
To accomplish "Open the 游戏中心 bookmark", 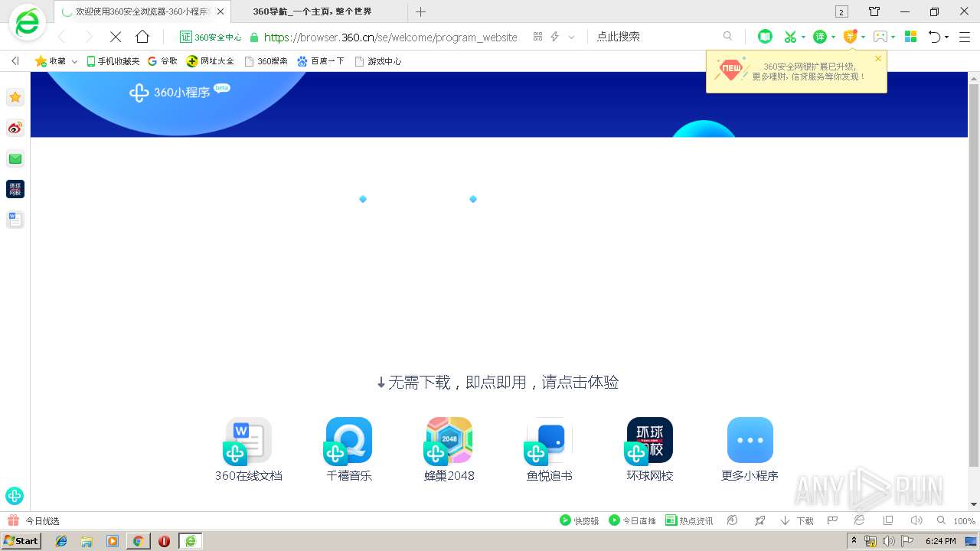I will coord(378,61).
